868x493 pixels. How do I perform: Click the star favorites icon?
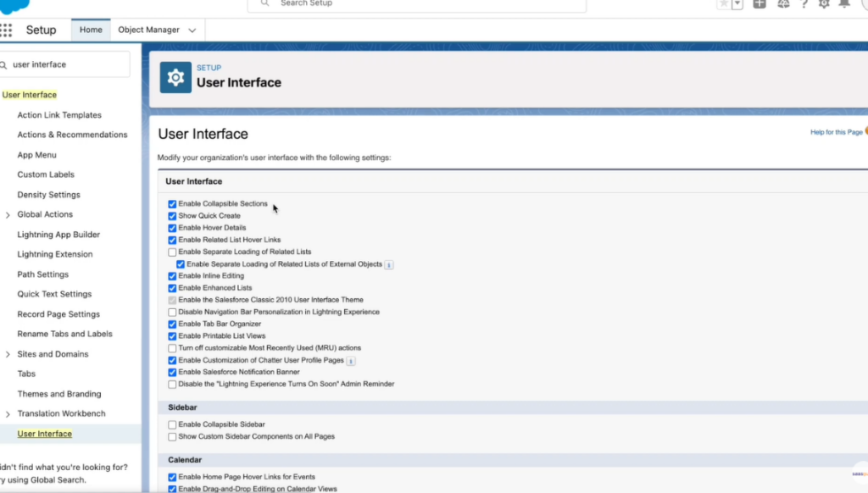coord(724,4)
